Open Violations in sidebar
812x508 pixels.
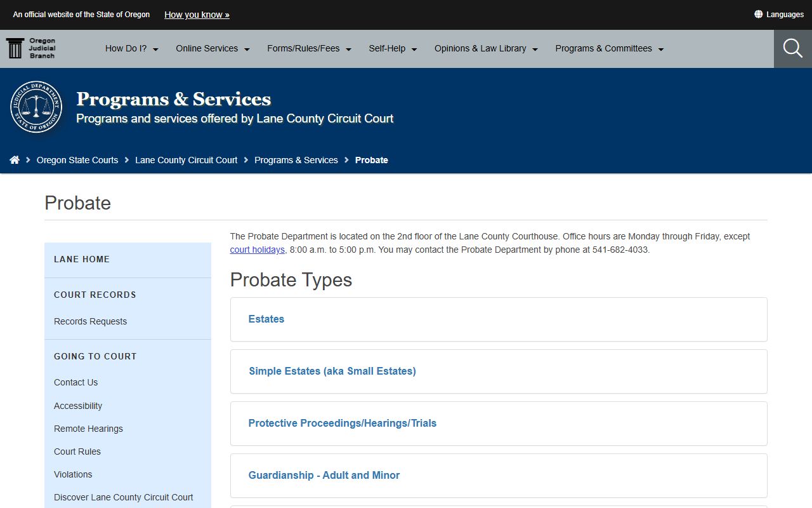click(x=73, y=474)
